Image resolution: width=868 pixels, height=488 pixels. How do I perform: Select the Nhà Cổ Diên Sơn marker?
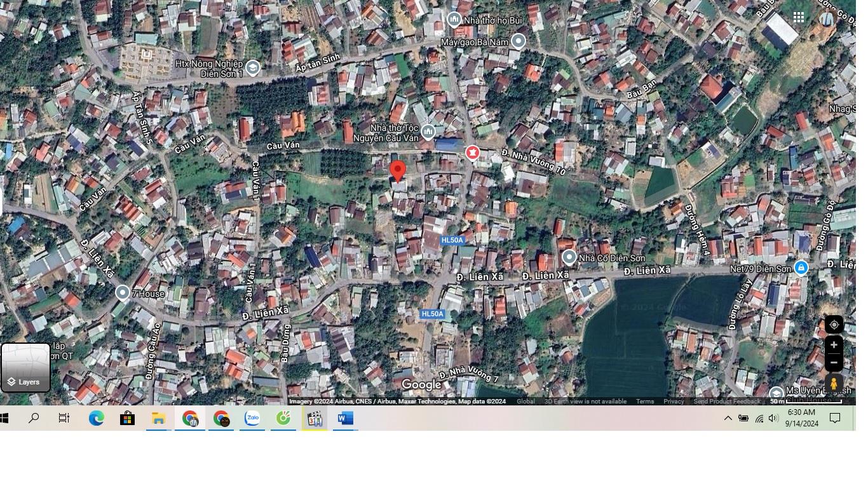(x=569, y=257)
